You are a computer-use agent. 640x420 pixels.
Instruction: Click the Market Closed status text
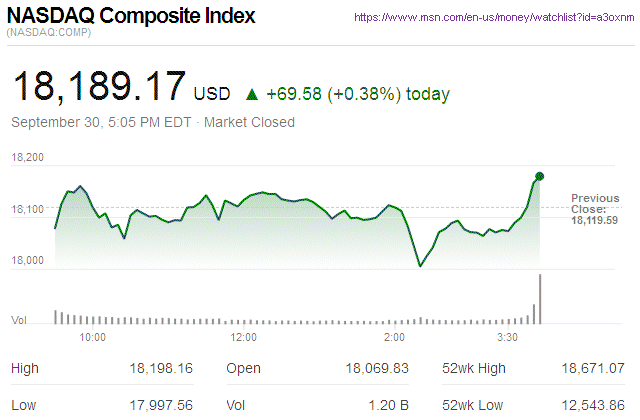pos(250,122)
